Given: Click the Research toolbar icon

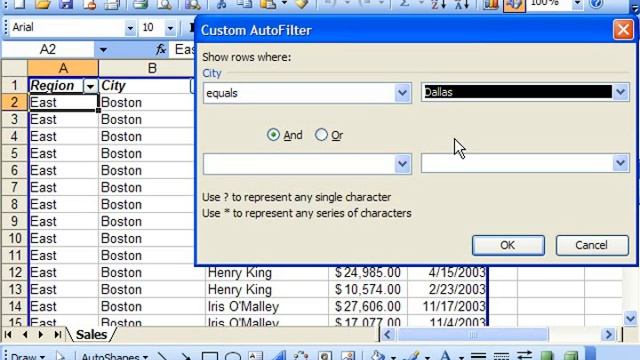Looking at the screenshot, I should pos(192,4).
